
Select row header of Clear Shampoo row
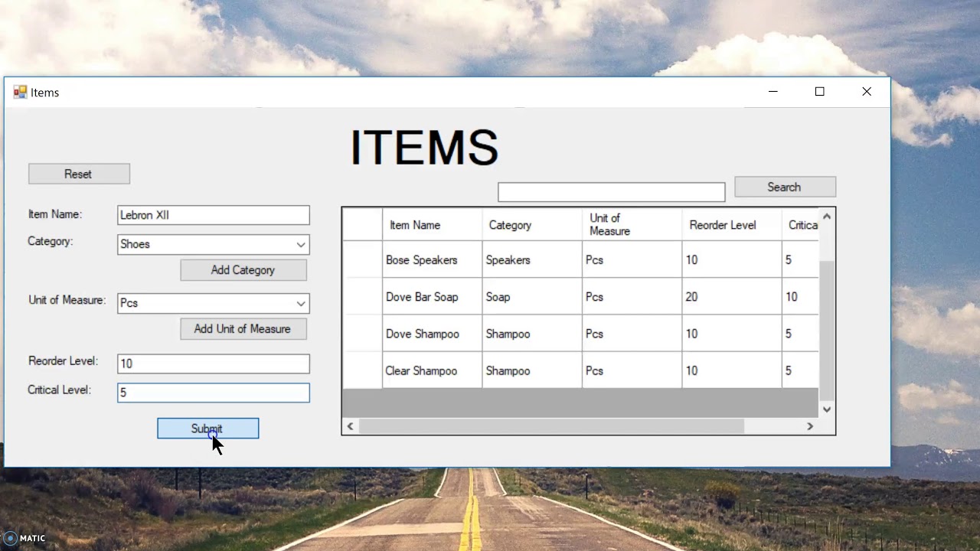(x=362, y=370)
